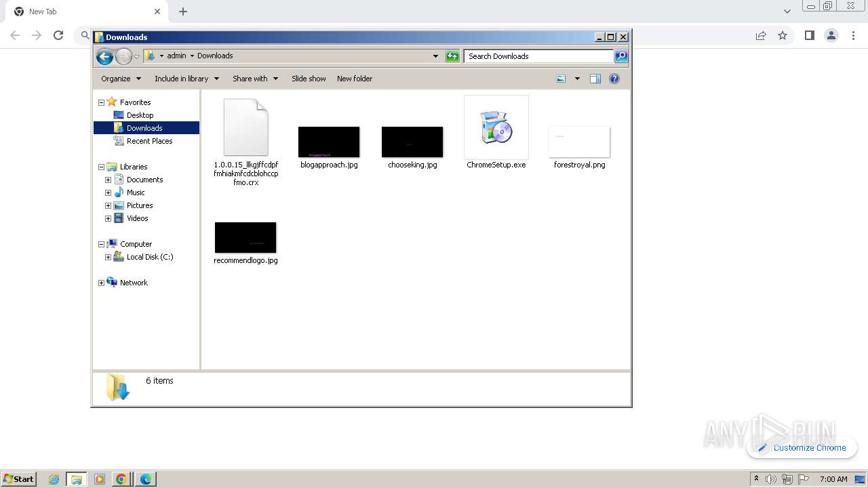Select the recommendlogo.jpg thumbnail
The width and height of the screenshot is (868, 488).
click(245, 237)
